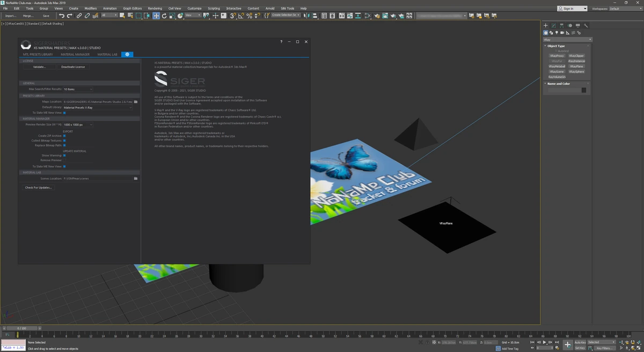Select Cameras category in Create panel
The image size is (644, 352).
tap(562, 33)
